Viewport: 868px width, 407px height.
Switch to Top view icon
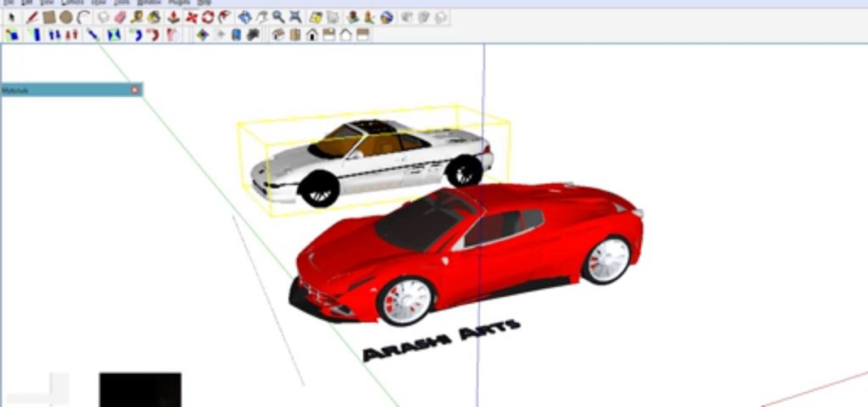tap(294, 35)
